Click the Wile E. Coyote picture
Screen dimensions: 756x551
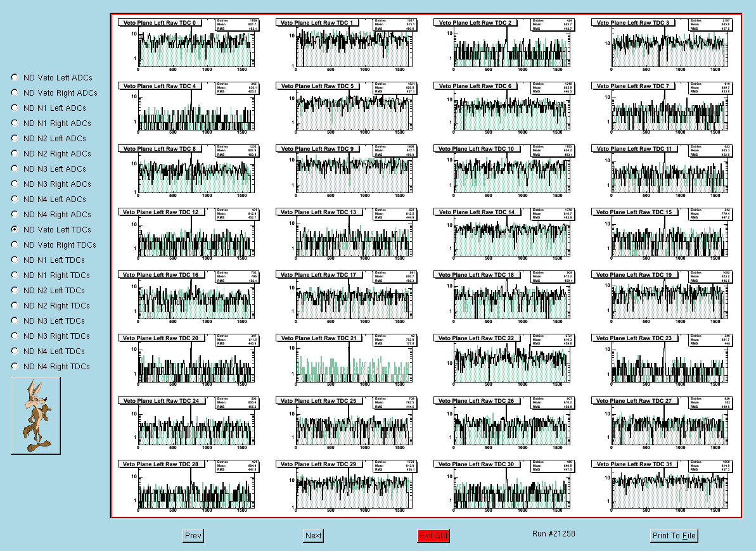tap(36, 415)
